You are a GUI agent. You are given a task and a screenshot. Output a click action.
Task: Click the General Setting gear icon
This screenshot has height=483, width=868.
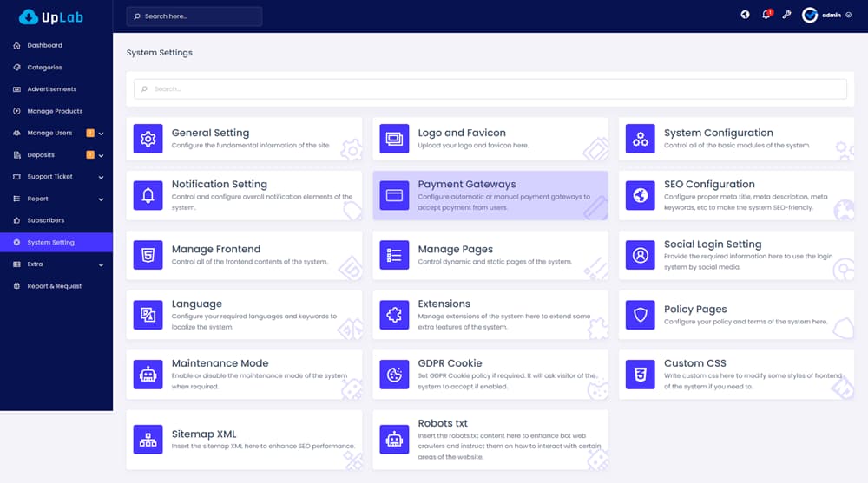click(x=148, y=139)
